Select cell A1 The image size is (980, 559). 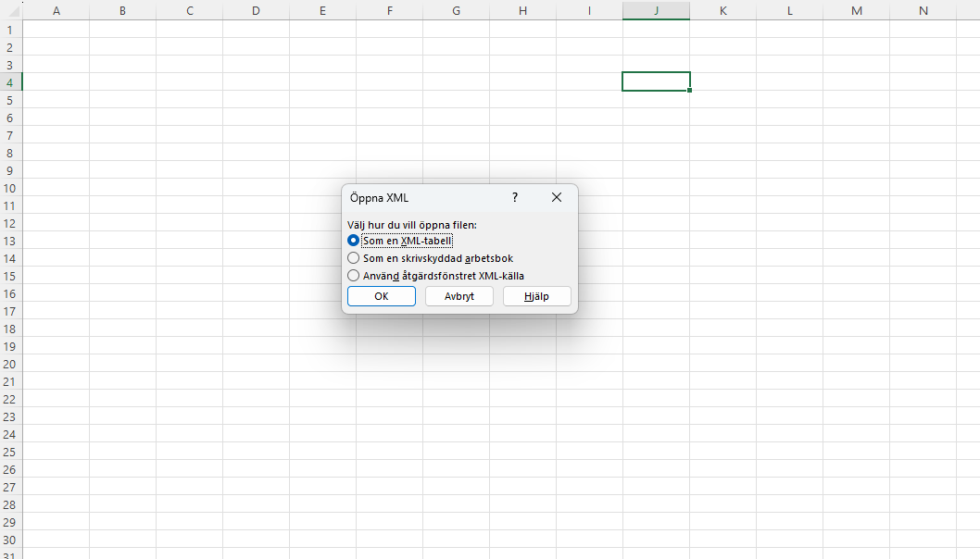57,30
